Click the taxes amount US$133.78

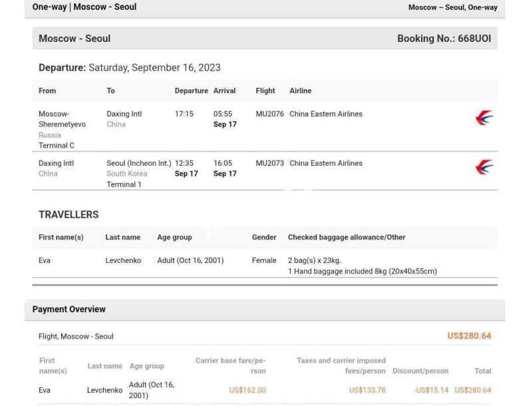368,390
